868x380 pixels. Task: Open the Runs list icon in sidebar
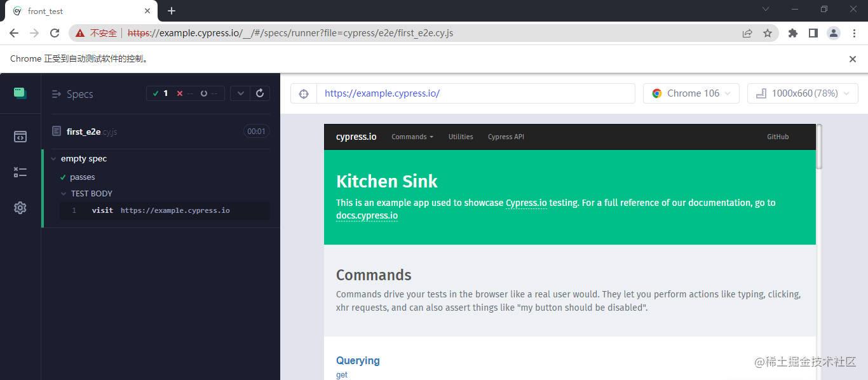(x=20, y=172)
